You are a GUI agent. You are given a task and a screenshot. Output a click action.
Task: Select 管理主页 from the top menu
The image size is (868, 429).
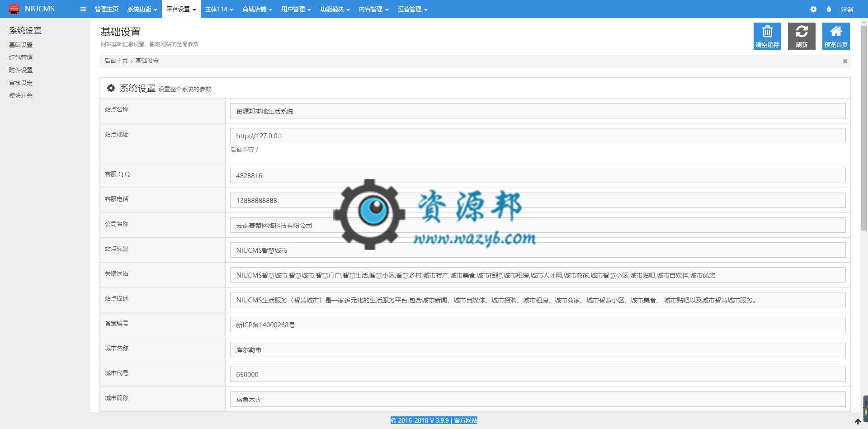click(106, 9)
